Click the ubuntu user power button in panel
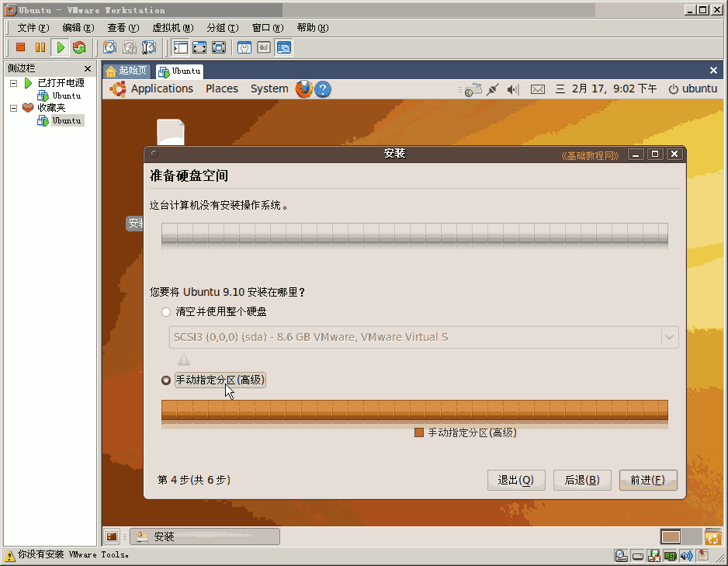The height and width of the screenshot is (566, 728). coord(693,89)
